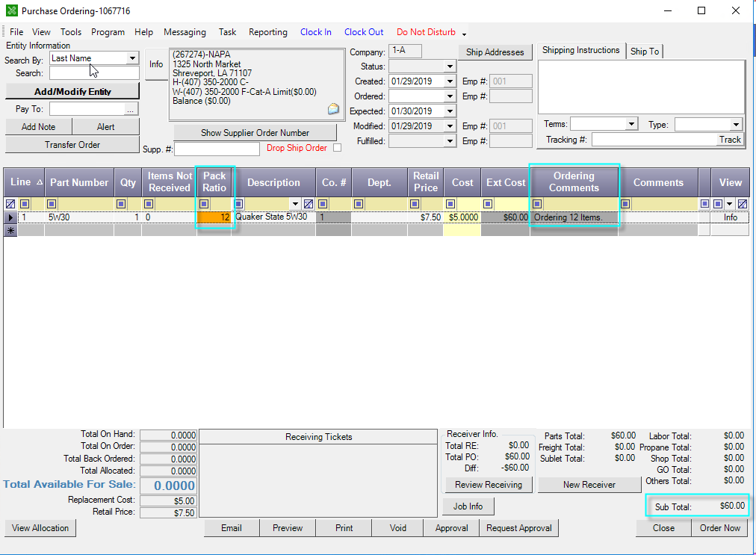
Task: Click the application icon in the title bar
Action: [10, 10]
